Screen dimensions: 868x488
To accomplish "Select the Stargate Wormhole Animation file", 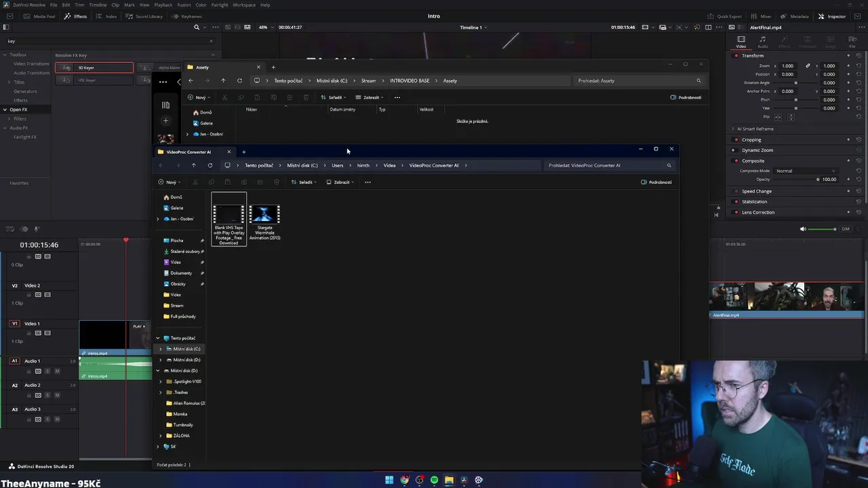I will click(x=264, y=222).
